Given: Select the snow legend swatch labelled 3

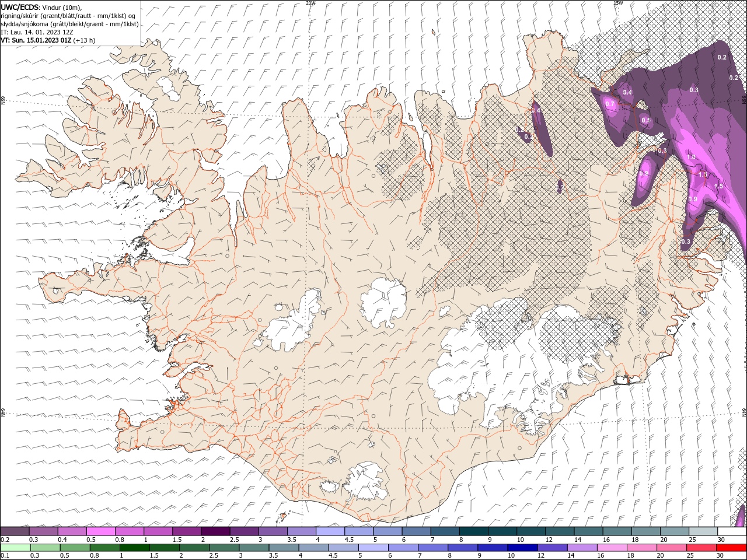Looking at the screenshot, I should coord(273,531).
